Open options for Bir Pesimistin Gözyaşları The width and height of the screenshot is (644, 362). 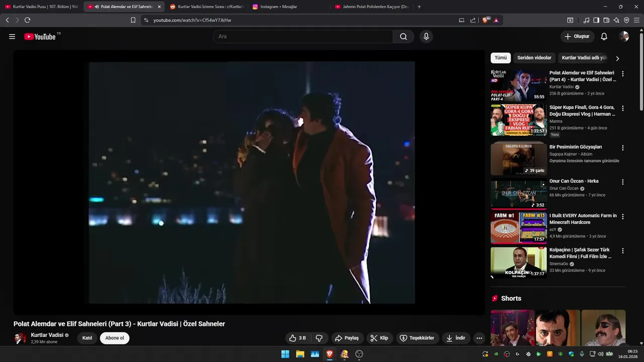(623, 148)
